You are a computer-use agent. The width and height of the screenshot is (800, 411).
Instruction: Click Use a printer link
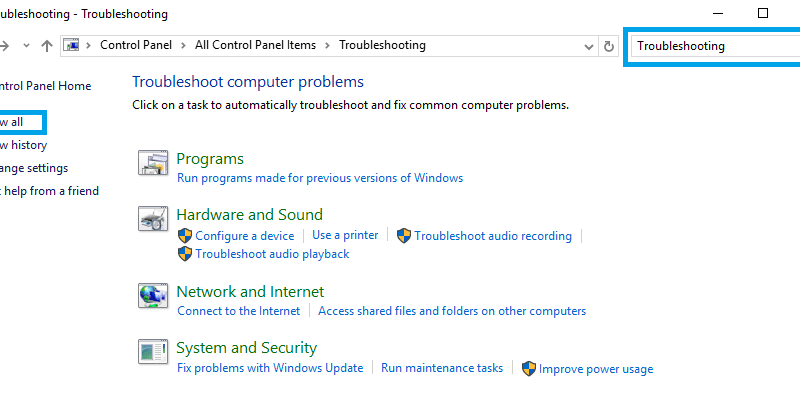coord(345,235)
